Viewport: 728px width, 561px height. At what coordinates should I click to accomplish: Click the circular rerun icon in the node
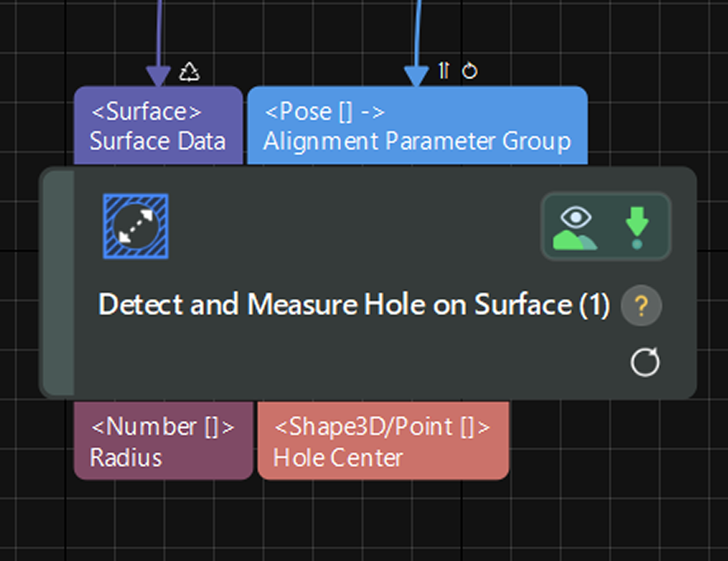(x=644, y=363)
